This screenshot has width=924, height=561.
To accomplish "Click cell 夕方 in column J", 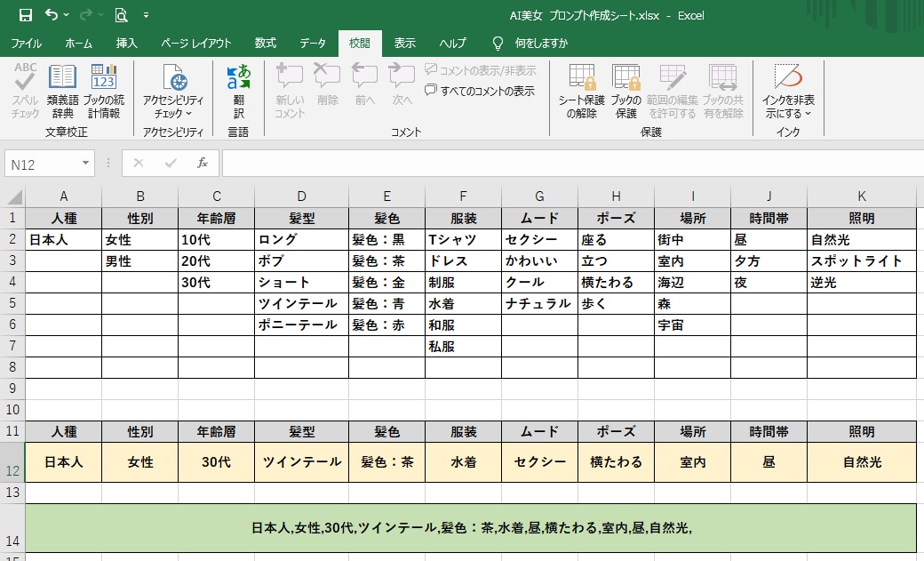I will click(769, 260).
